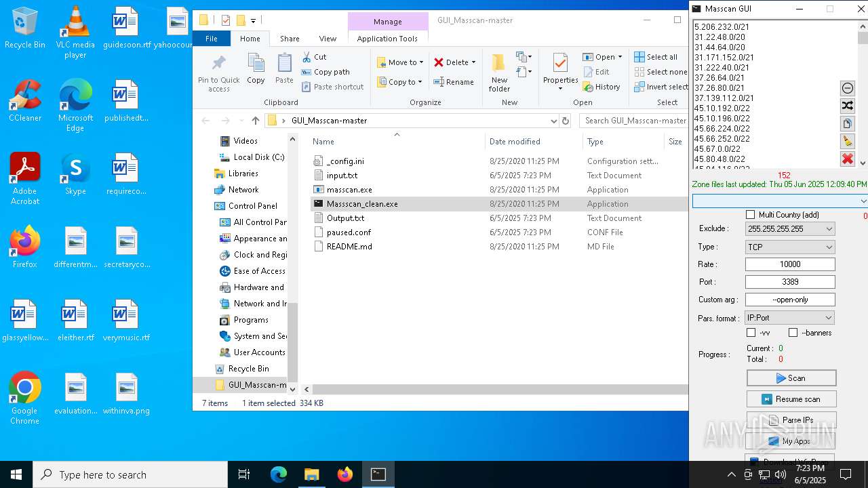Viewport: 868px width, 488px height.
Task: Open the Application Tools tab
Action: [x=387, y=39]
